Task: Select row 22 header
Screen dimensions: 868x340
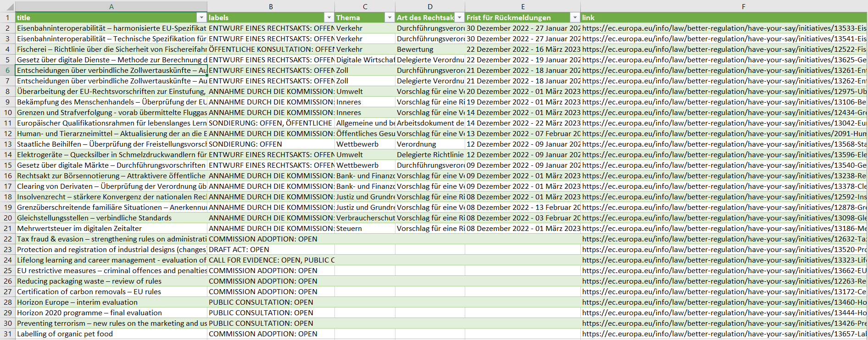Action: click(7, 239)
